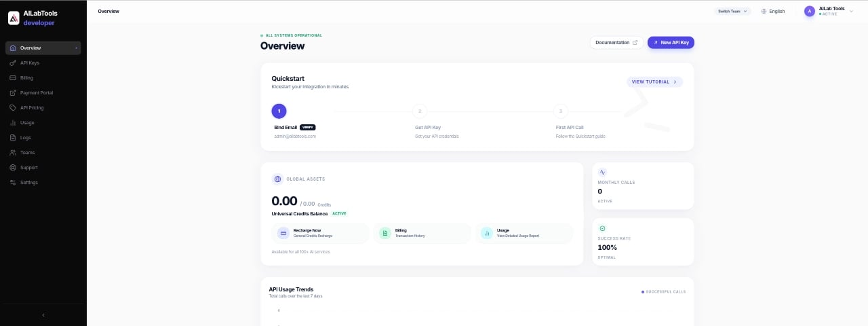Click the key icon beside API Keys
868x326 pixels.
(13, 62)
